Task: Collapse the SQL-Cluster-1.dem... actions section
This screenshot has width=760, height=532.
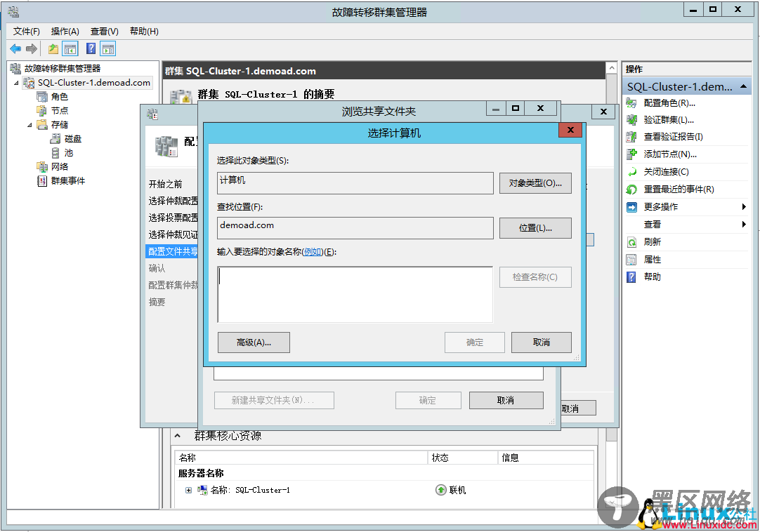Action: pyautogui.click(x=743, y=87)
